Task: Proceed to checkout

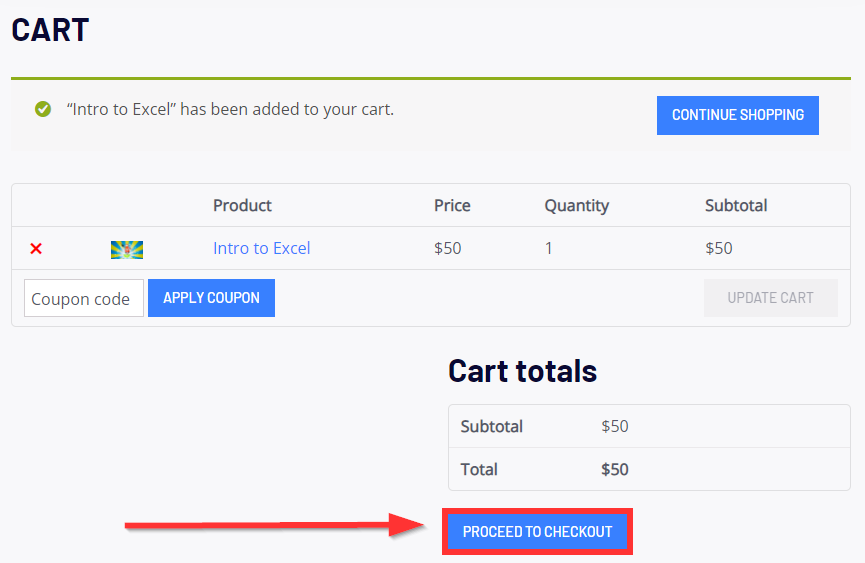Action: click(537, 532)
